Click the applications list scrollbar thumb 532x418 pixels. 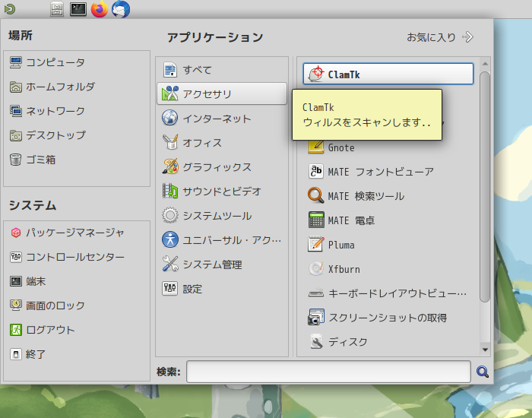[485, 187]
